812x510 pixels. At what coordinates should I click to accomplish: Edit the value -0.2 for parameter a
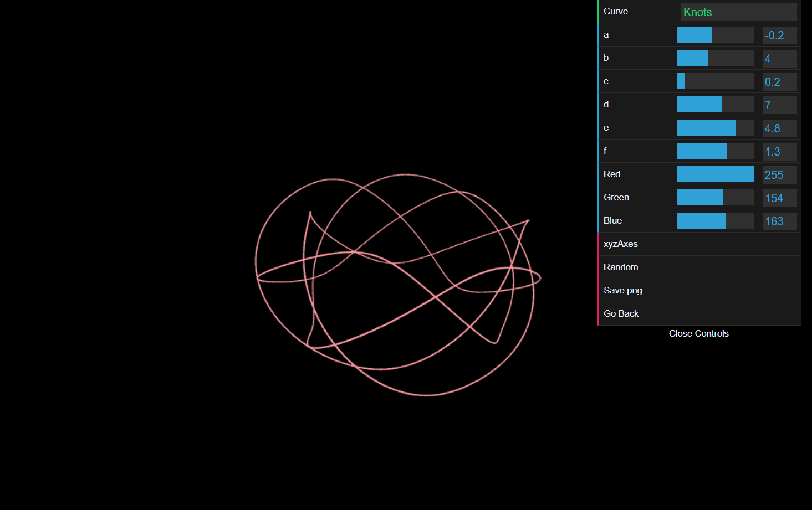779,35
